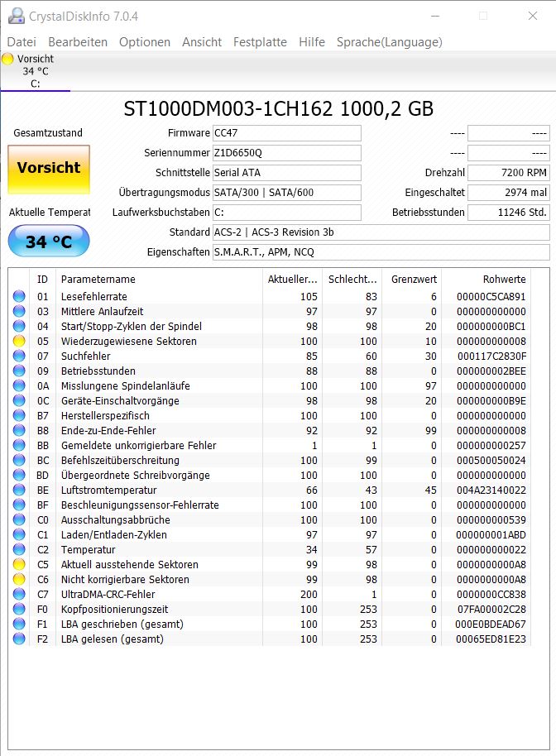Click blue icon for Beschleunigungssensor-Fehlerrate
The height and width of the screenshot is (756, 556).
(19, 505)
